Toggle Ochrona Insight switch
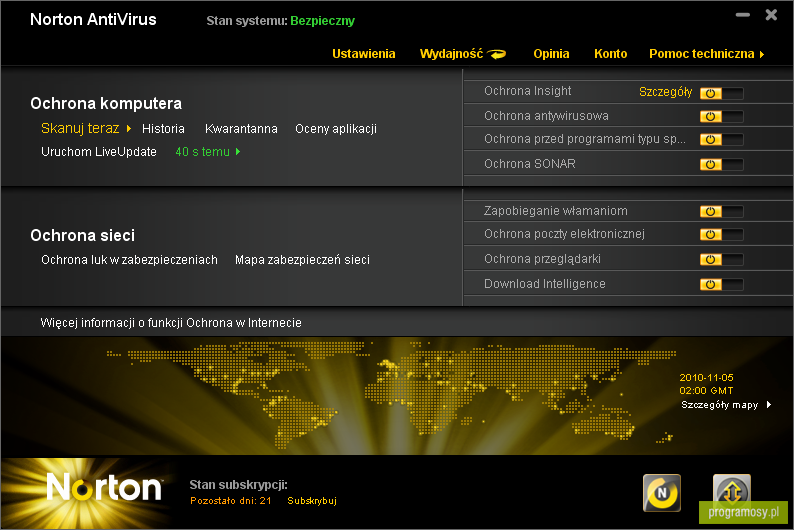Viewport: 794px width, 530px height. click(x=722, y=93)
